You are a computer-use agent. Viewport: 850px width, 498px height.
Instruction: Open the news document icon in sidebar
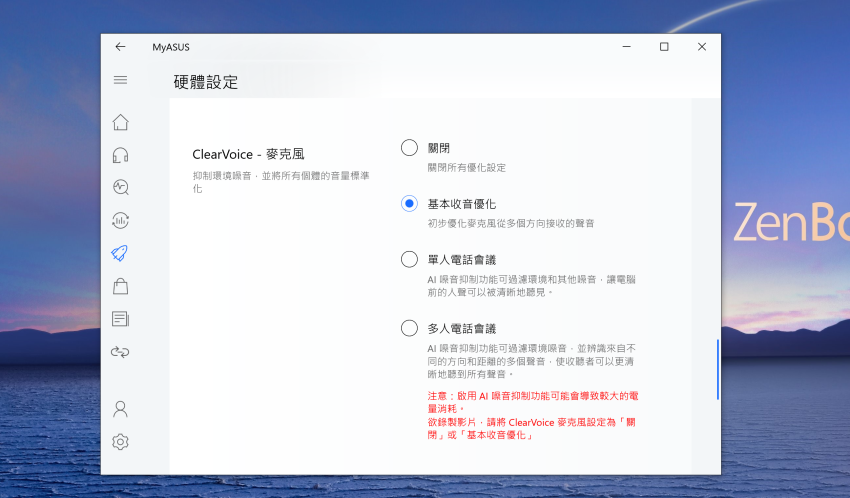[120, 319]
